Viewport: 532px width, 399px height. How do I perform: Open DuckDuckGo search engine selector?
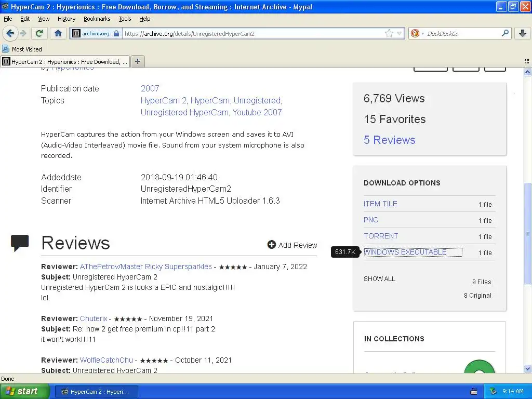tap(417, 33)
